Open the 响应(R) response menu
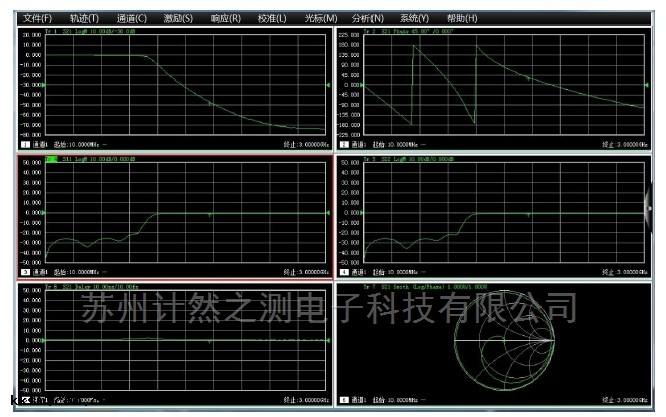 [226, 18]
